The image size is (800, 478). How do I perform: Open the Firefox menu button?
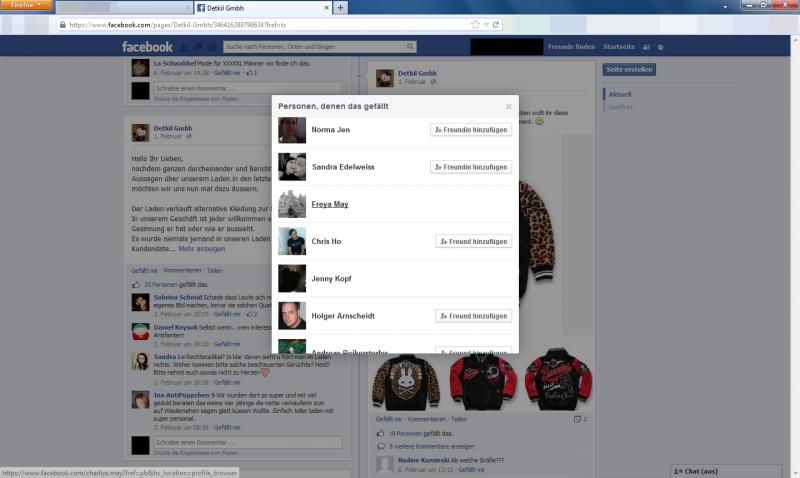point(25,6)
